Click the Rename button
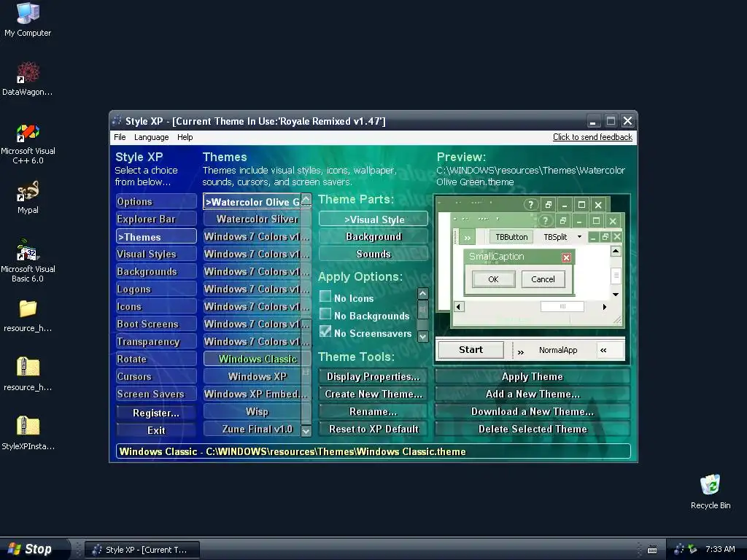 click(x=373, y=411)
